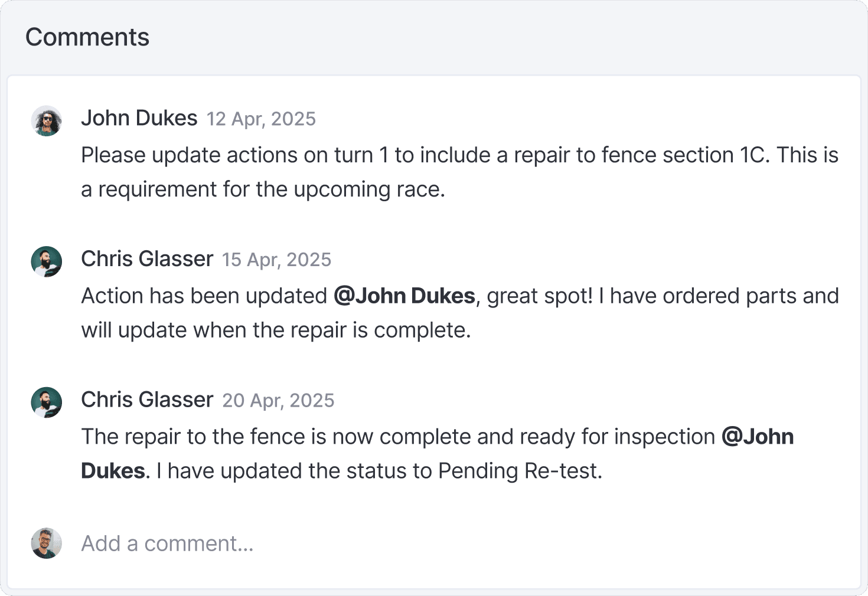The height and width of the screenshot is (596, 868).
Task: Select the 15 Apr, 2025 timestamp
Action: [277, 260]
